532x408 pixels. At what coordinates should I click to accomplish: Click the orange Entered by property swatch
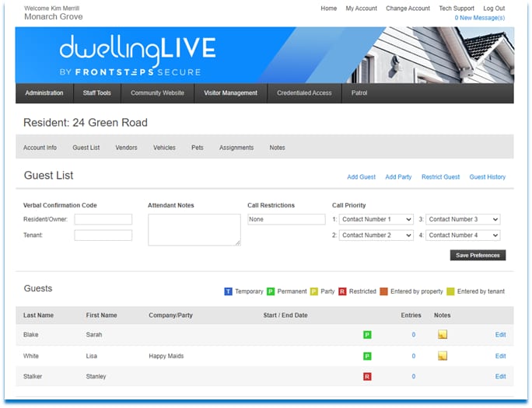pyautogui.click(x=383, y=291)
